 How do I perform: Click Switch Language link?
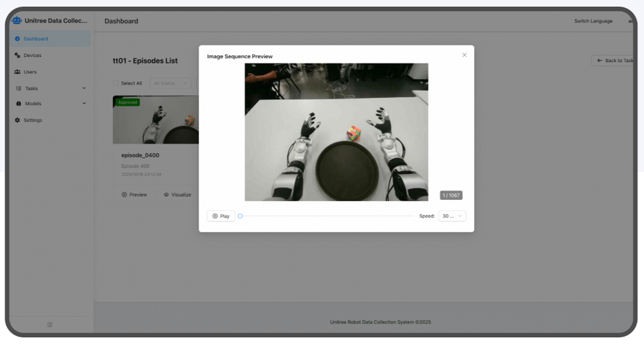coord(593,21)
